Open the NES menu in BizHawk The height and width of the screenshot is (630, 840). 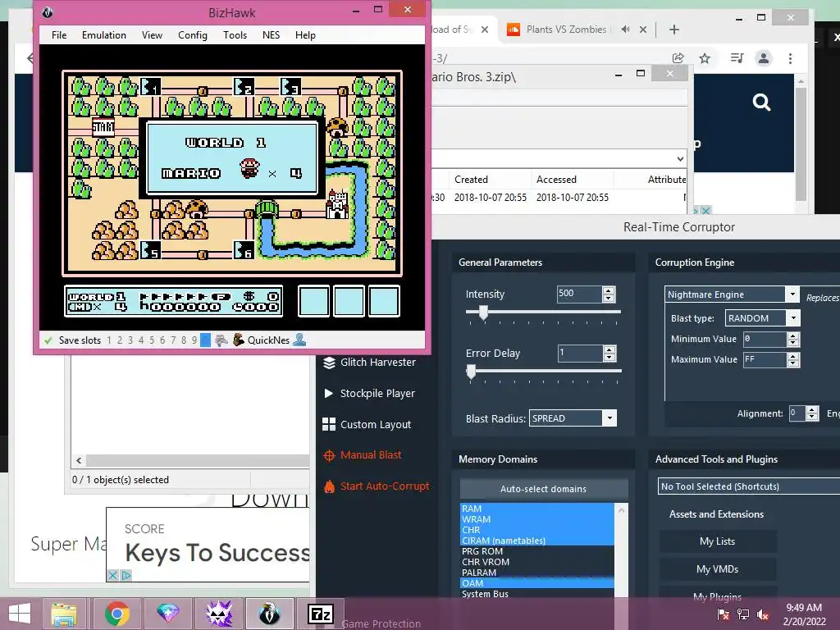[x=271, y=35]
